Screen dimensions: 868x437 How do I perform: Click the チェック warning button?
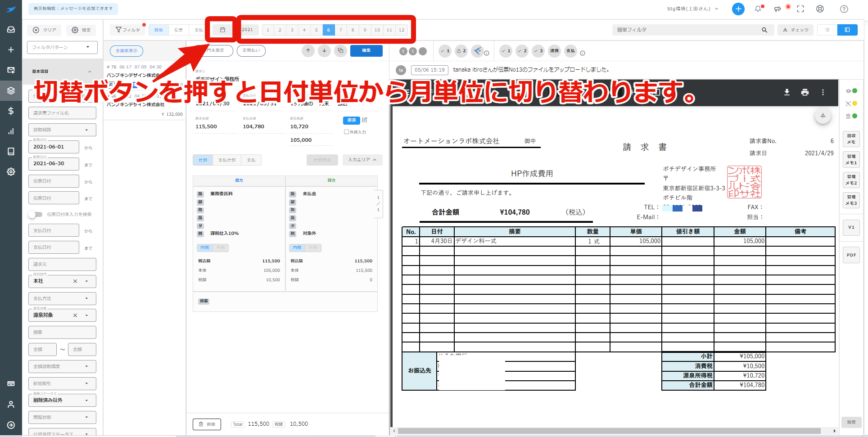click(796, 30)
